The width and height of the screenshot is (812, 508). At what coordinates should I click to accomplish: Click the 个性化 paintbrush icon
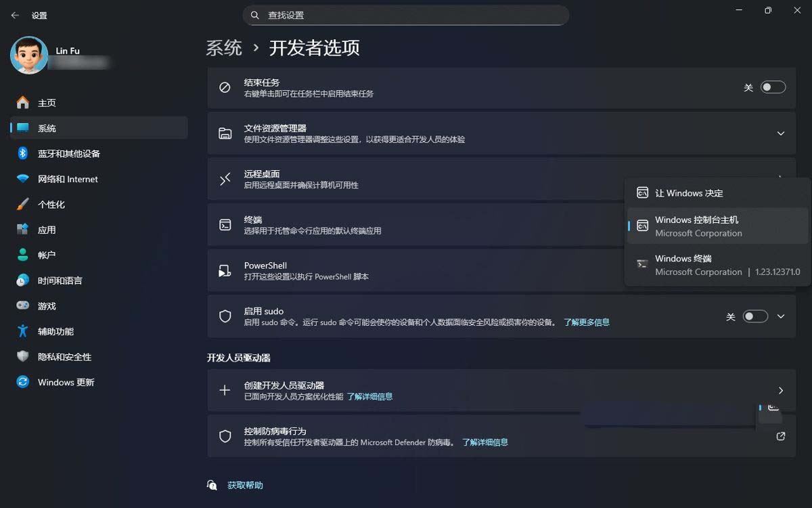pos(23,205)
